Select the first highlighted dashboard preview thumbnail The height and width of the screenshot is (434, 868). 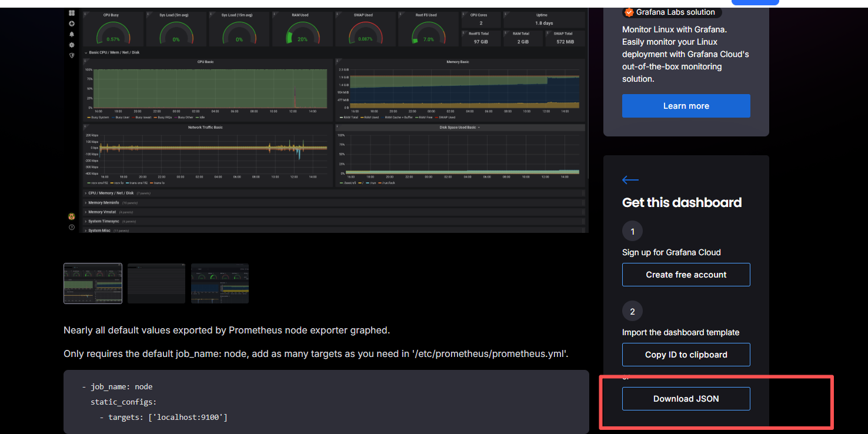tap(93, 283)
